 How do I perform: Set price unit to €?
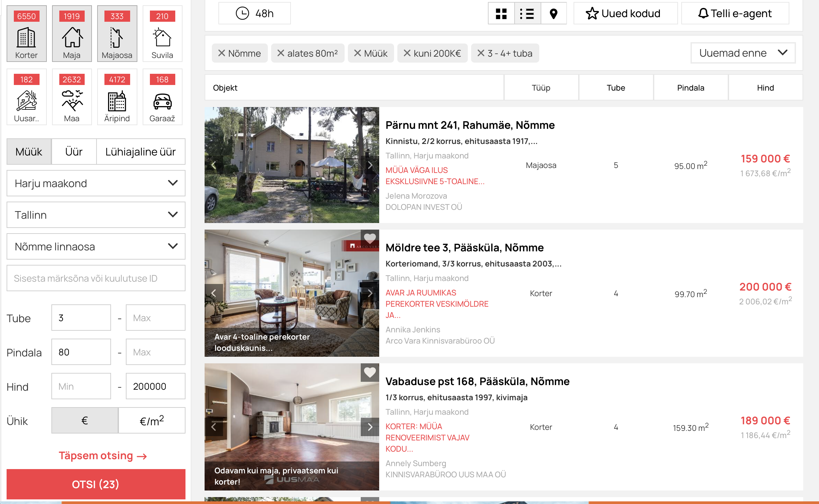point(85,421)
